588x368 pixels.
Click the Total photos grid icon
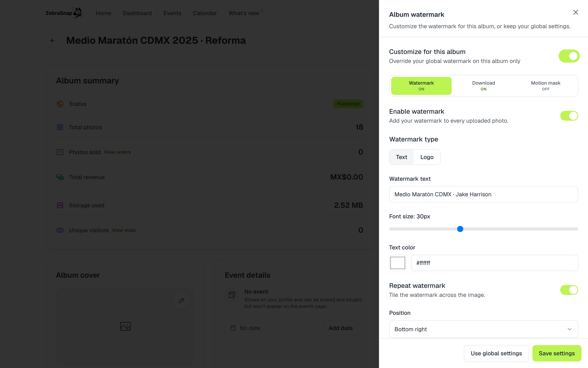click(60, 127)
